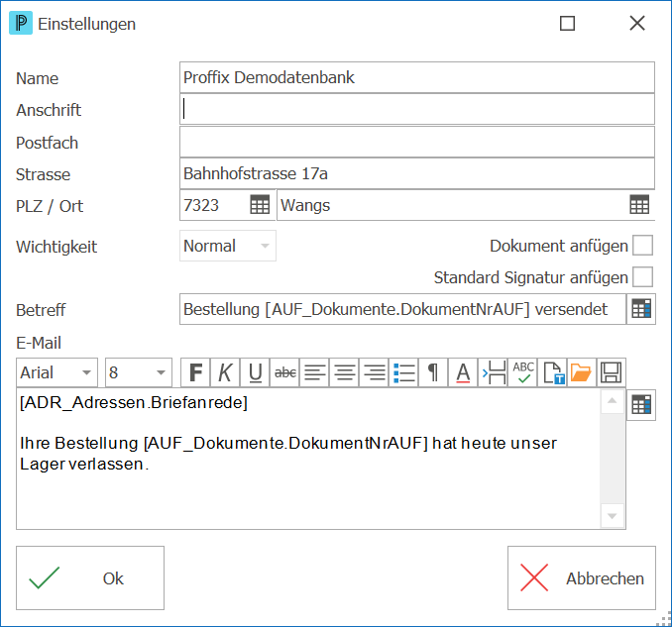
Task: Cancel with the Abbrechen button
Action: (582, 577)
